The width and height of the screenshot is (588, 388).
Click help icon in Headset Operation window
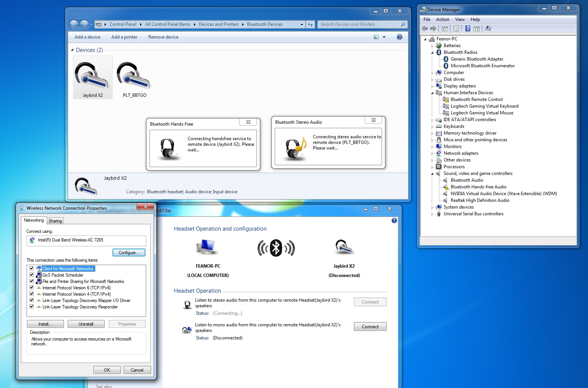(x=394, y=221)
